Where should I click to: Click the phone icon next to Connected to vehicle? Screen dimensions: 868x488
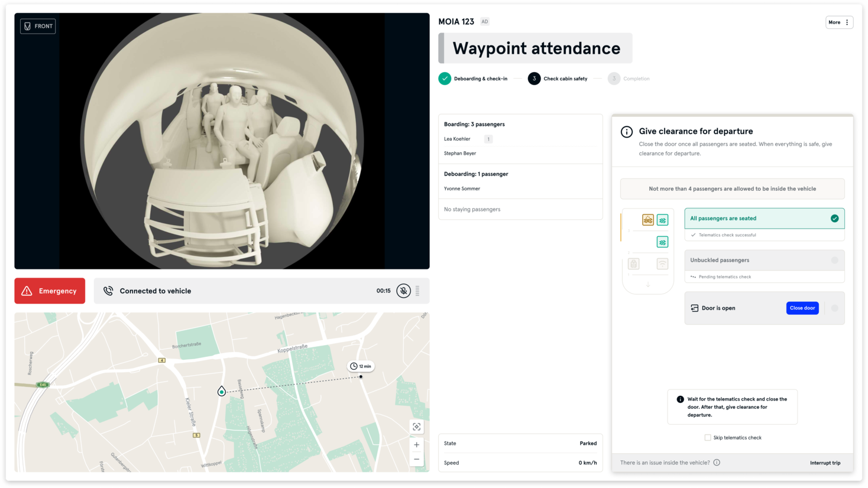tap(108, 291)
